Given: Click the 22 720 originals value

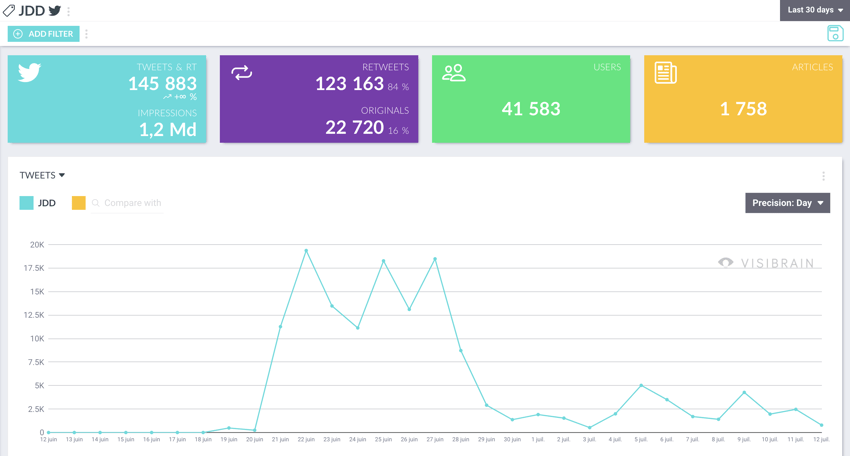Looking at the screenshot, I should pos(355,127).
